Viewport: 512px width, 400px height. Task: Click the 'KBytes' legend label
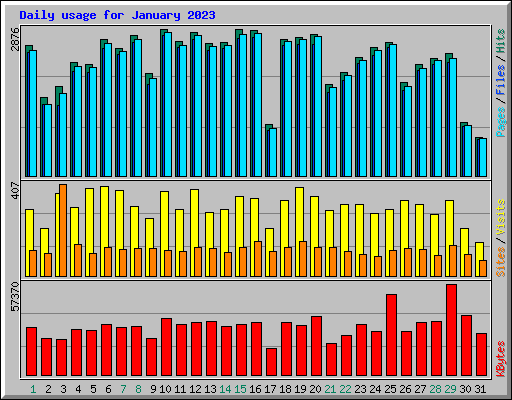coord(501,359)
